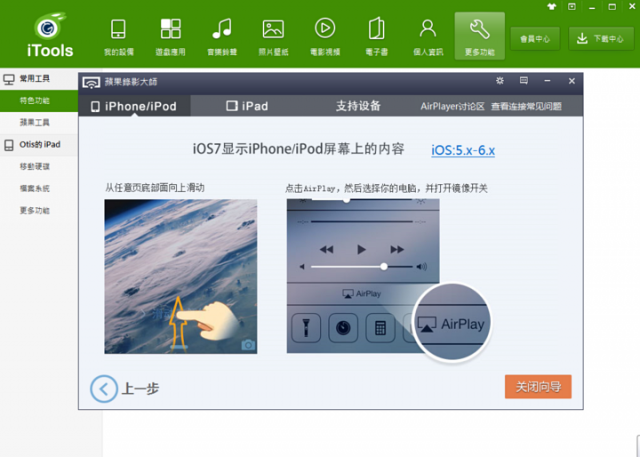Open the skin (T-shirt) icon in title bar
Screen dimensions: 640x457
click(x=551, y=7)
